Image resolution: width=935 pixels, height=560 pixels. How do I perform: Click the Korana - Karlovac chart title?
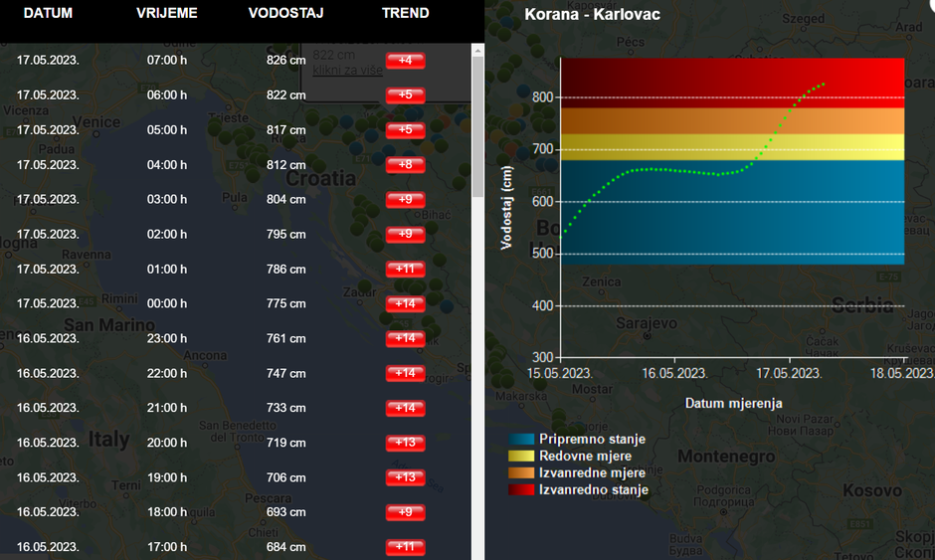tap(592, 16)
